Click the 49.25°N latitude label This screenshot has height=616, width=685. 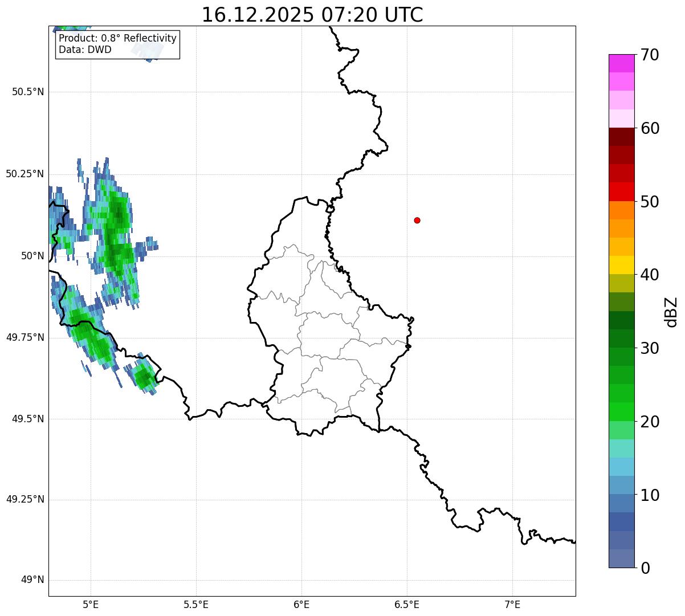pyautogui.click(x=25, y=500)
